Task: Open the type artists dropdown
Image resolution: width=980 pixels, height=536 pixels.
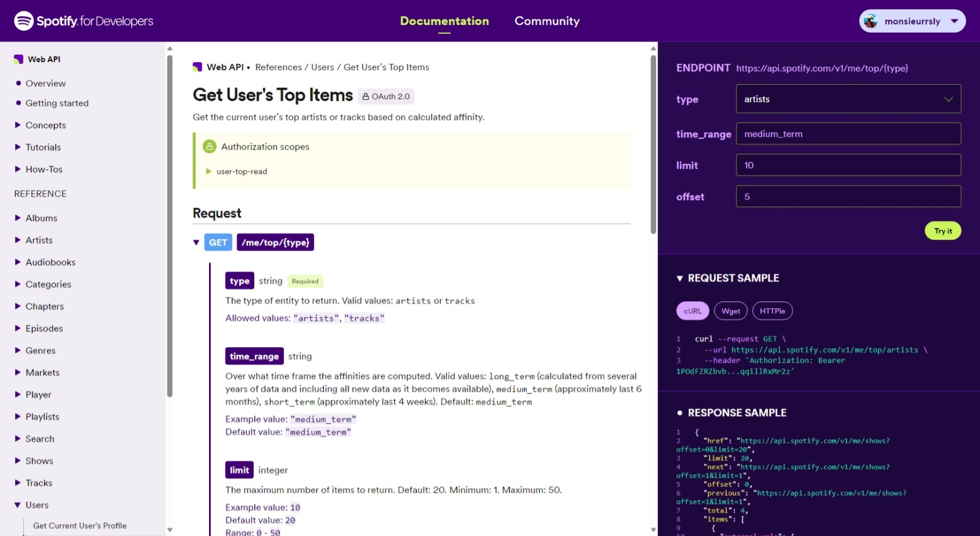Action: [848, 99]
